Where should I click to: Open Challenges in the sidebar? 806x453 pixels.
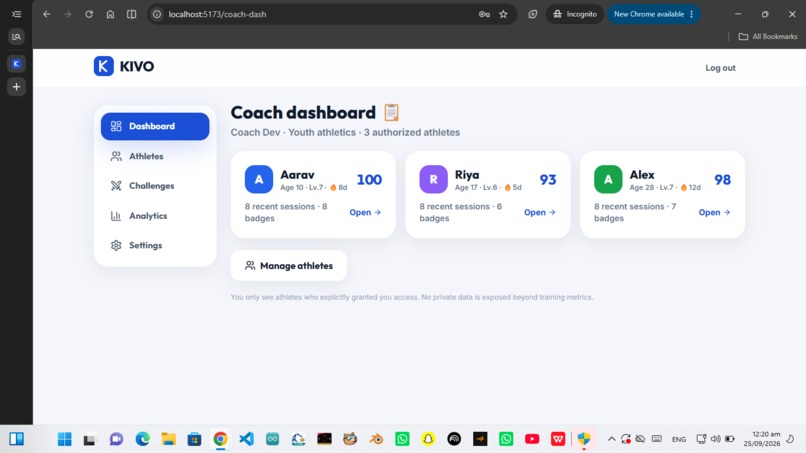click(155, 186)
